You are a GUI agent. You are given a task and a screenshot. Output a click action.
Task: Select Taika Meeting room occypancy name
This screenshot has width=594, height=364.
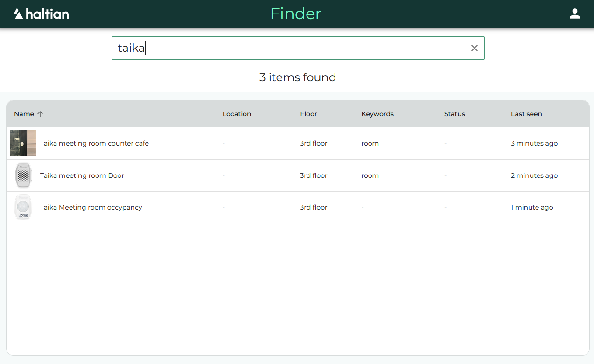pos(91,207)
